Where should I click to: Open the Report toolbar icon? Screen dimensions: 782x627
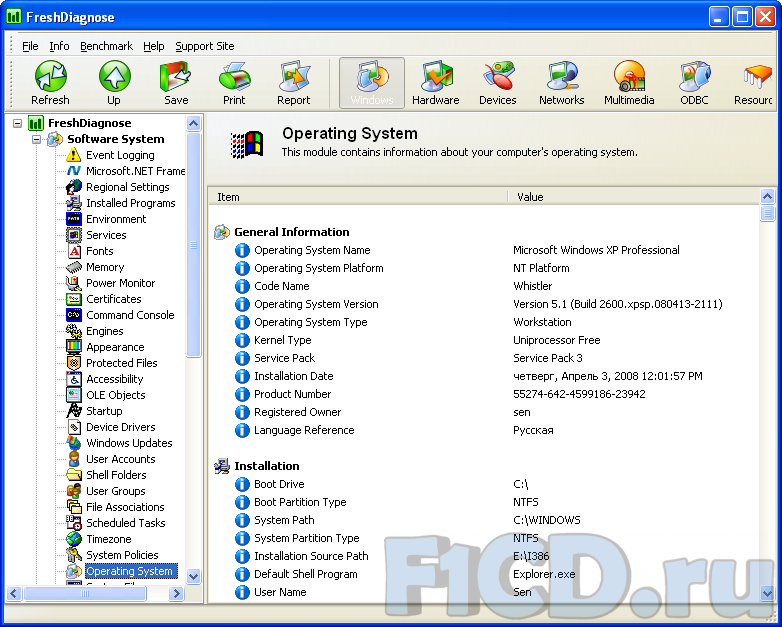tap(294, 83)
